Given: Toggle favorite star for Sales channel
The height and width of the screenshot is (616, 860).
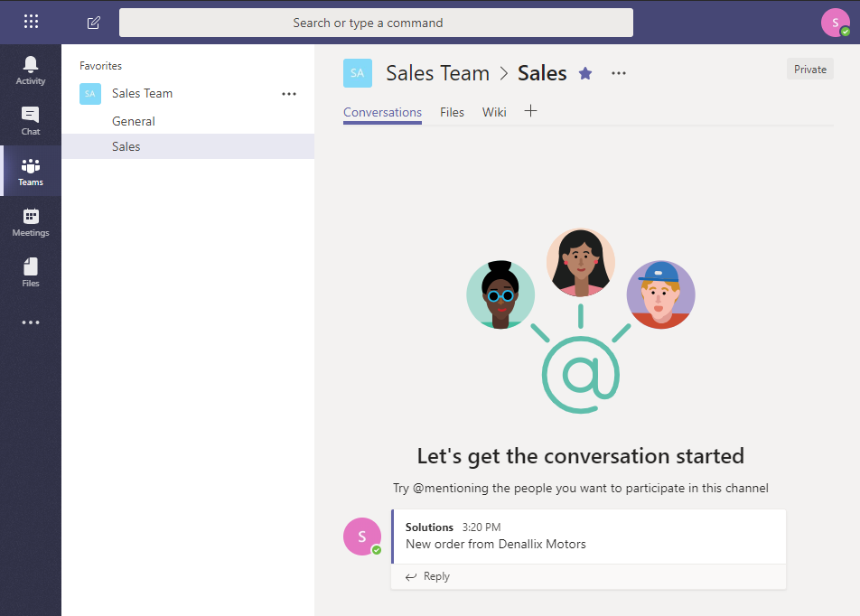Looking at the screenshot, I should [585, 74].
